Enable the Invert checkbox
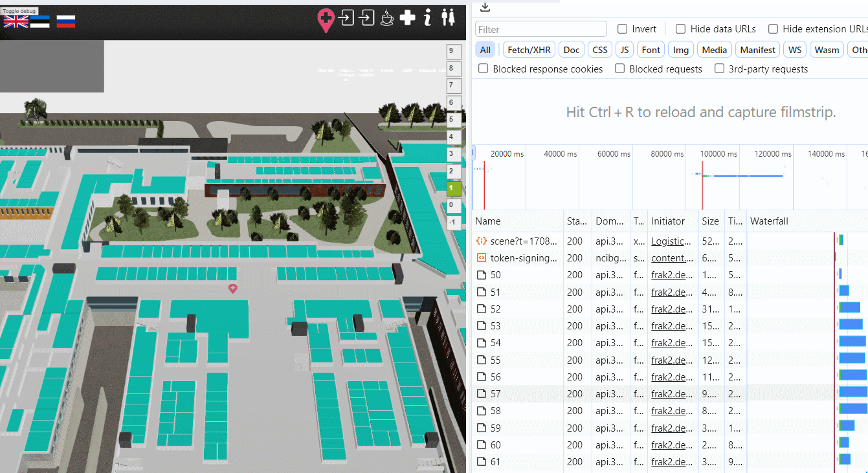 point(623,29)
